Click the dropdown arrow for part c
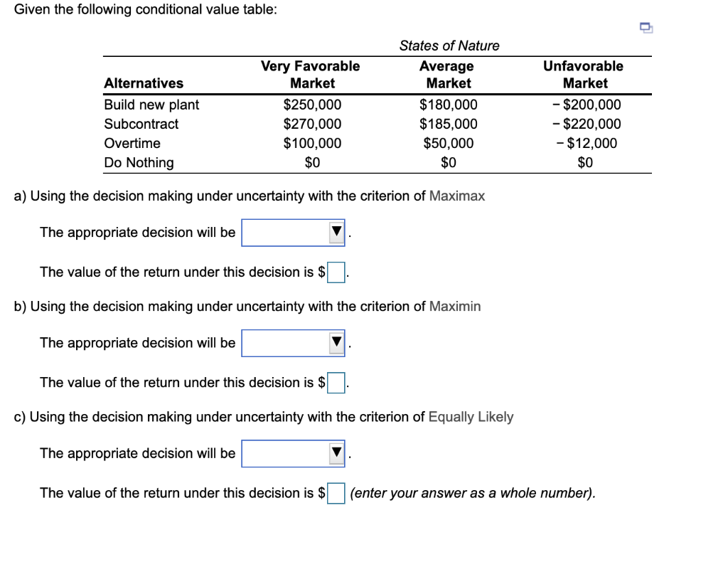The width and height of the screenshot is (728, 562). pos(336,453)
